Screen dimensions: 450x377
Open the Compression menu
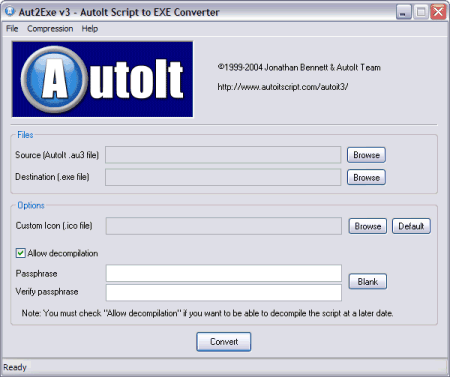point(50,29)
